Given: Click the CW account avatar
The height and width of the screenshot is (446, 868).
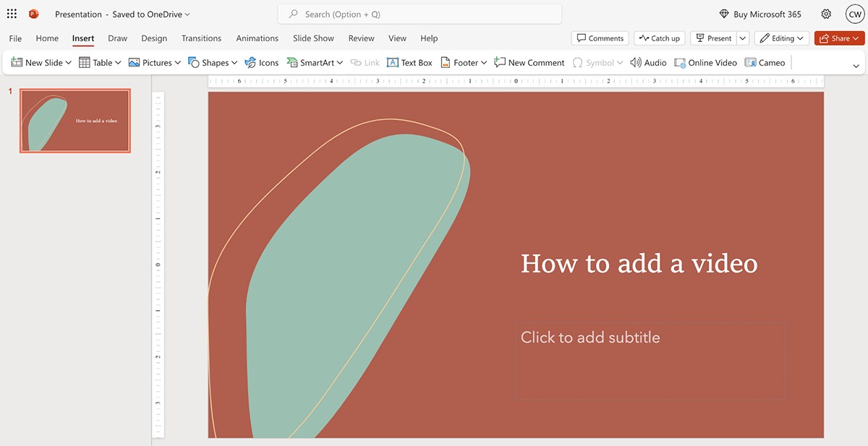Looking at the screenshot, I should click(x=854, y=14).
